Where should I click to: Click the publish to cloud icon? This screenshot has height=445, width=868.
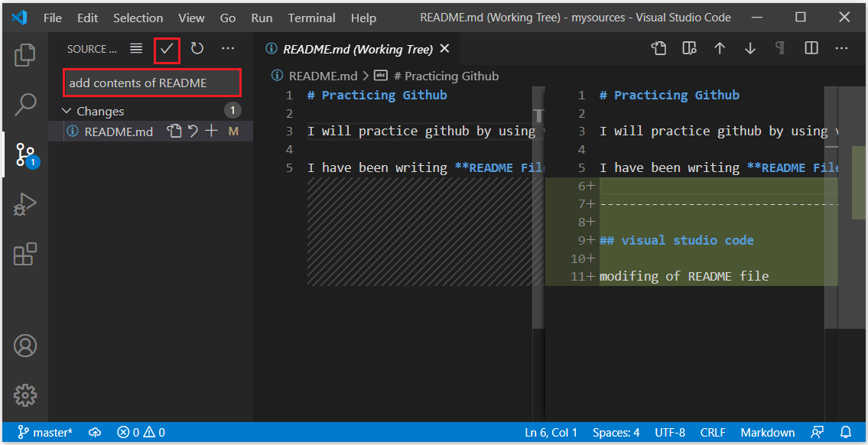click(95, 432)
